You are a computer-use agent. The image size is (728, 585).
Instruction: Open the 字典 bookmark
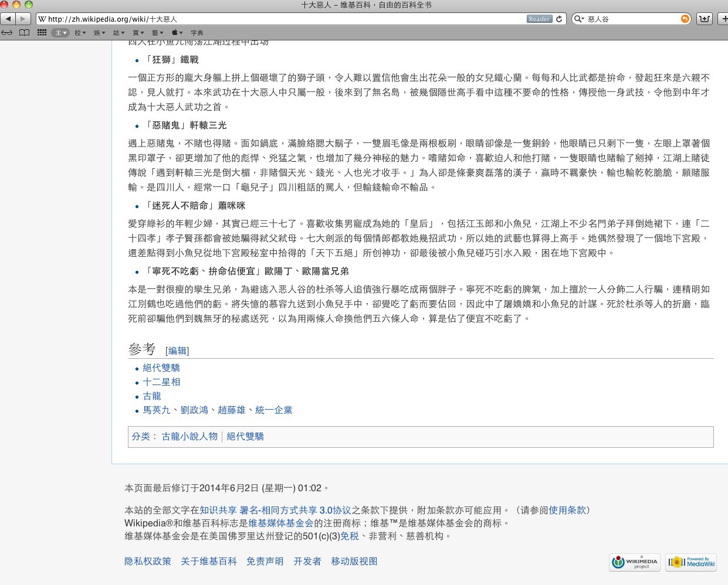197,33
